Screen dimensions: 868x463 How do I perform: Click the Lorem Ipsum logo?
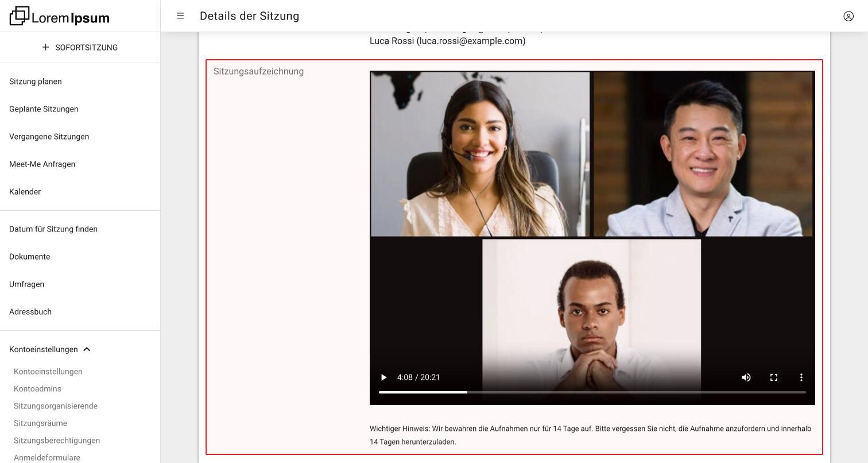[60, 16]
